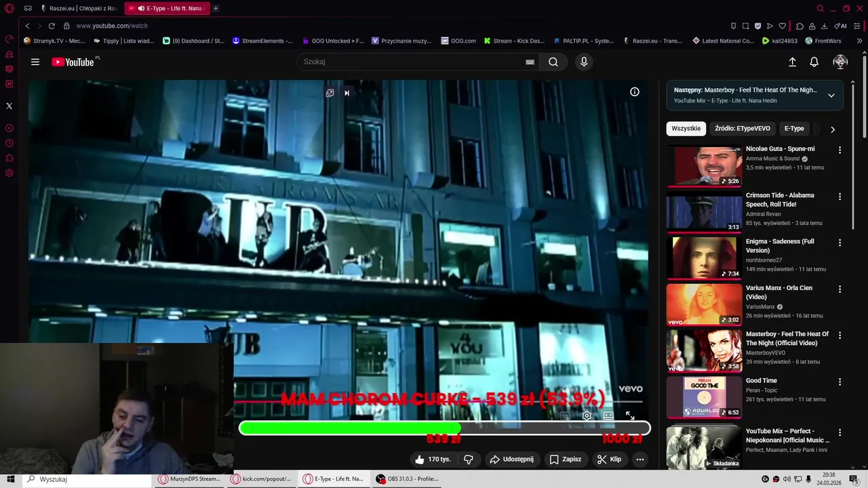
Task: Add page to bookmarks heart icon
Action: pos(782,26)
